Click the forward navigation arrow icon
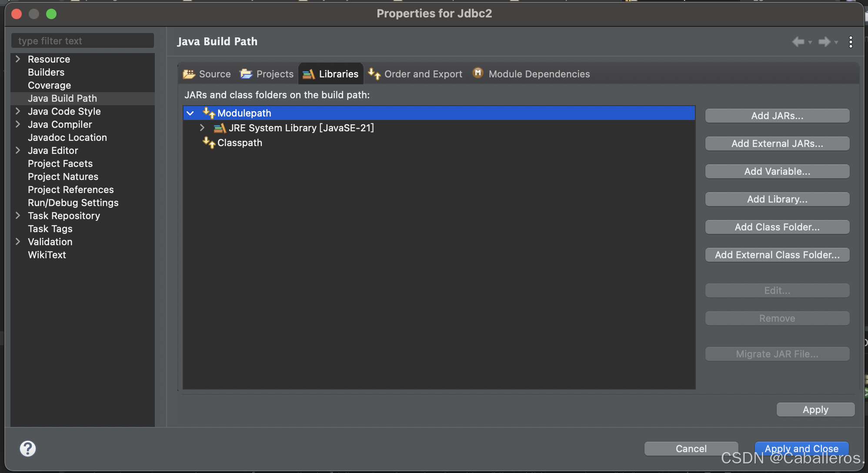 point(825,42)
